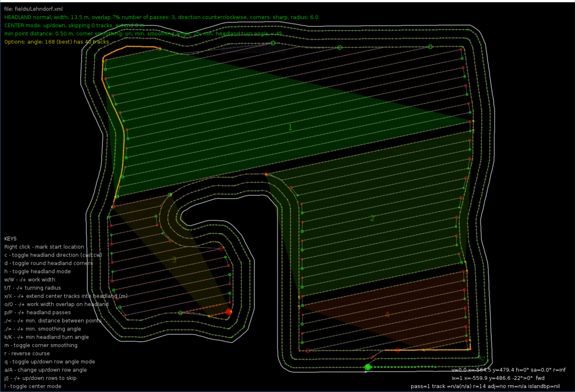The image size is (575, 392).
Task: Click 'r - reverse course' line
Action: coord(27,353)
